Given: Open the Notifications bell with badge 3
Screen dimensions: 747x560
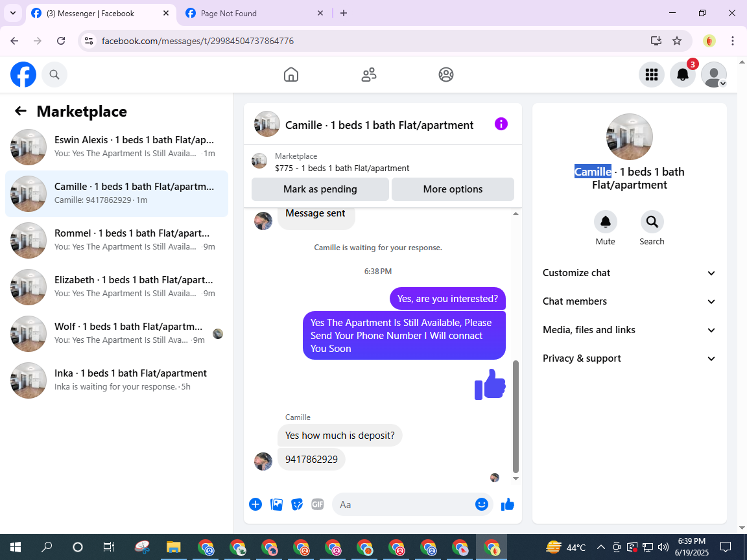Looking at the screenshot, I should click(x=683, y=75).
